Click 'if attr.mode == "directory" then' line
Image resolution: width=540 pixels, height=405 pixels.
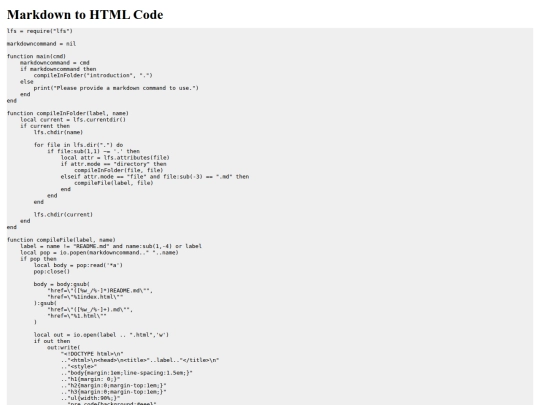(x=114, y=164)
